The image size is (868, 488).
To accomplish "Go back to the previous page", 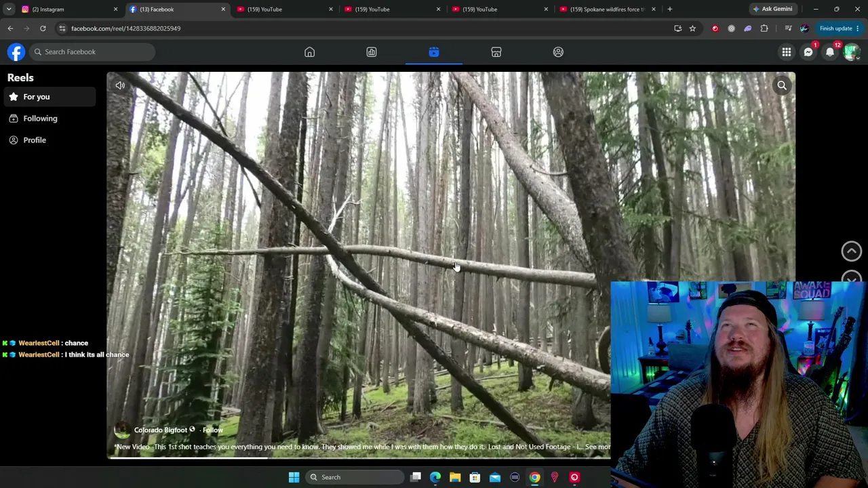I will [10, 28].
